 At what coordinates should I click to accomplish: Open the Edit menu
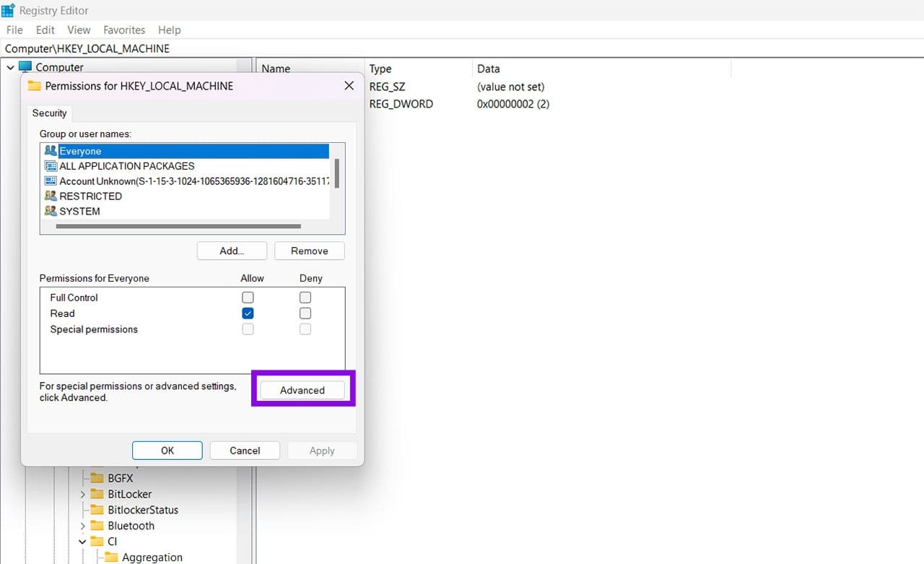click(x=45, y=30)
